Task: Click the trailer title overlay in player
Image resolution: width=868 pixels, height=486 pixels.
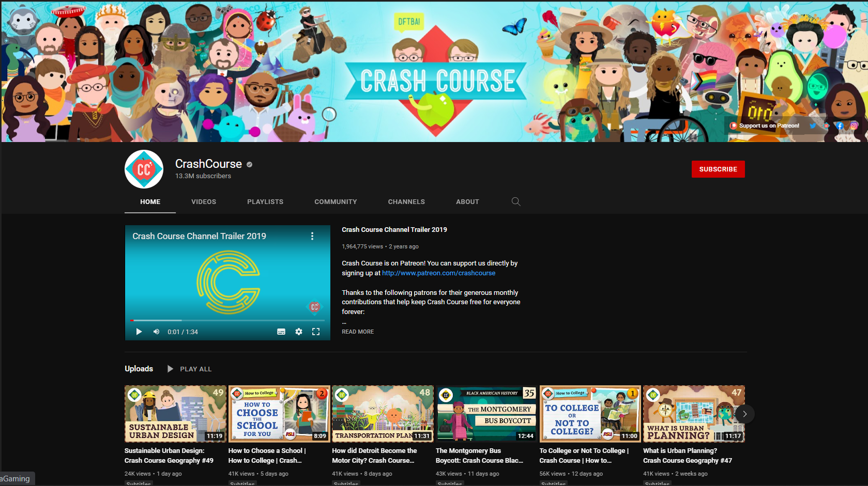Action: tap(199, 236)
